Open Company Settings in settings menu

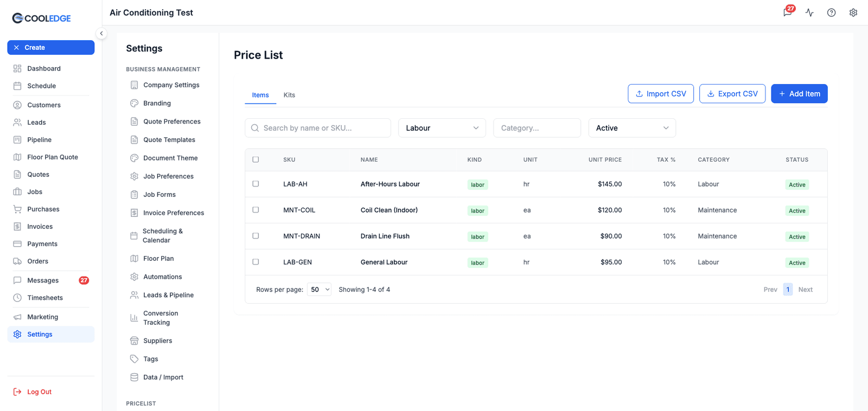click(x=168, y=85)
